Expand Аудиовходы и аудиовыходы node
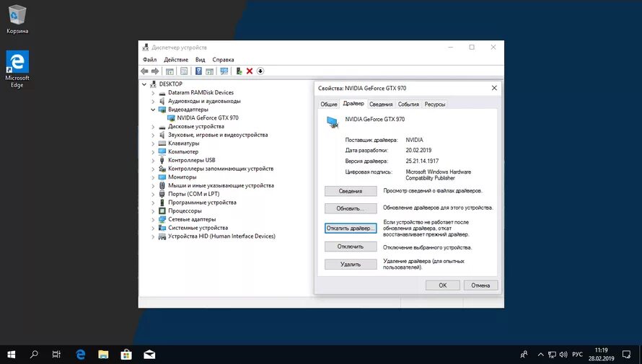 pyautogui.click(x=153, y=101)
